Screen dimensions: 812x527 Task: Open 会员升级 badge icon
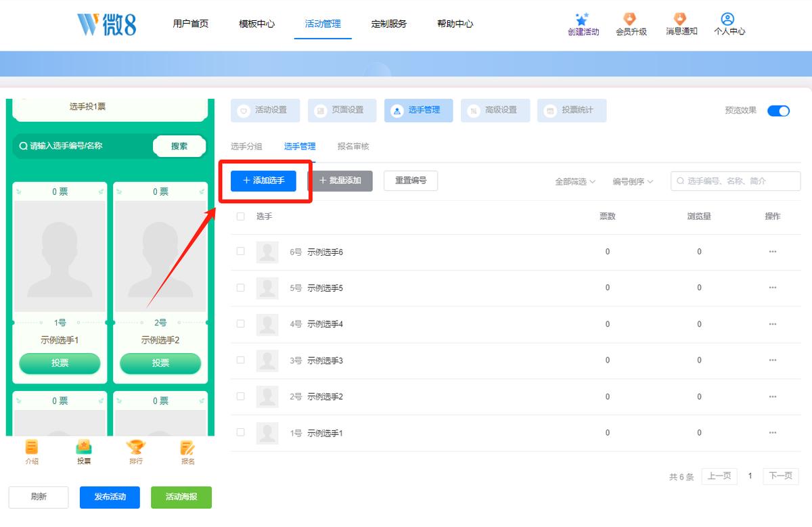631,19
